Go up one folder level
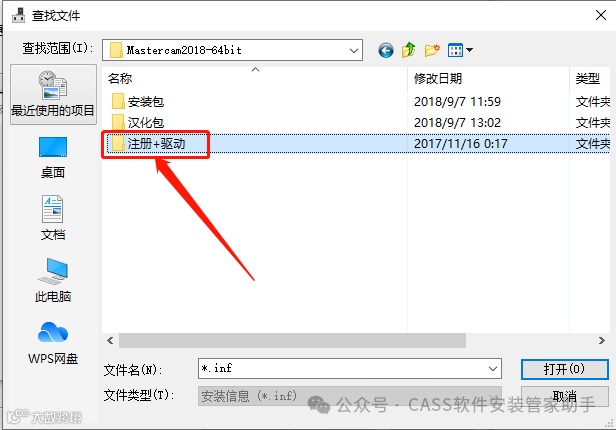 pos(409,50)
